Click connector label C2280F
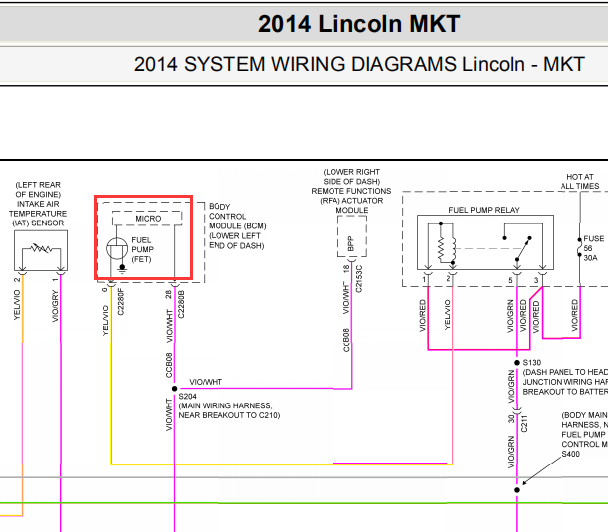608x532 pixels. (121, 301)
